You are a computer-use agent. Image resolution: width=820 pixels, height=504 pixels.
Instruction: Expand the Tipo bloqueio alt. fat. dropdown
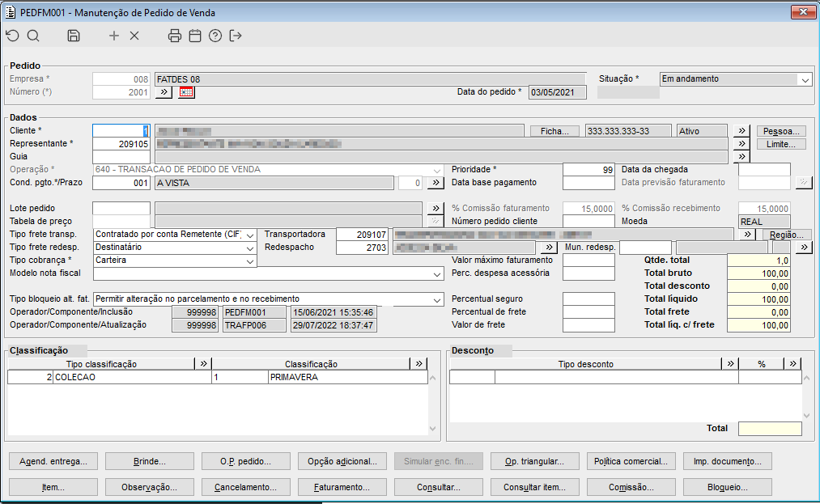click(437, 299)
